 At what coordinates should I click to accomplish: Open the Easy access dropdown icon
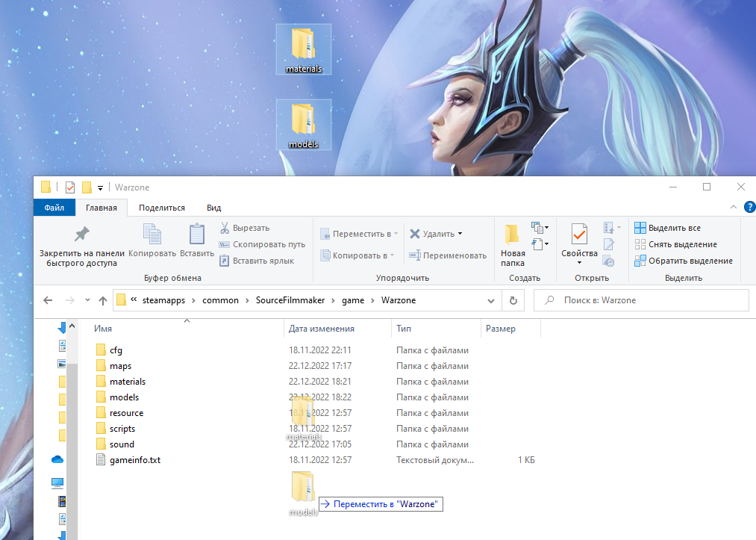pos(540,243)
